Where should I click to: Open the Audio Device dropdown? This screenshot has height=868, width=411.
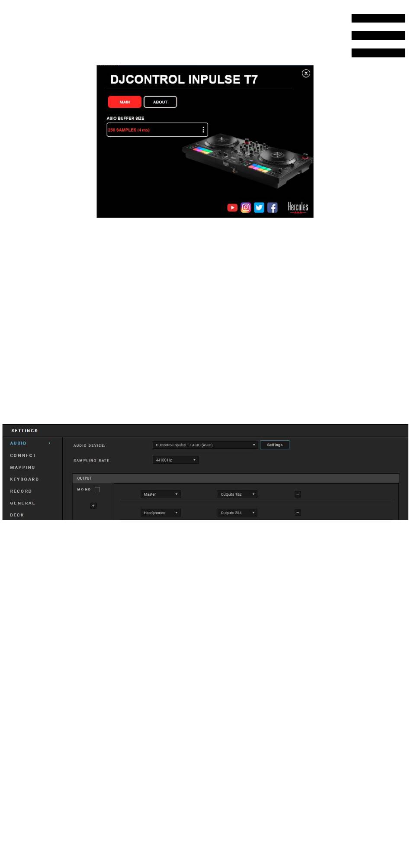[205, 445]
